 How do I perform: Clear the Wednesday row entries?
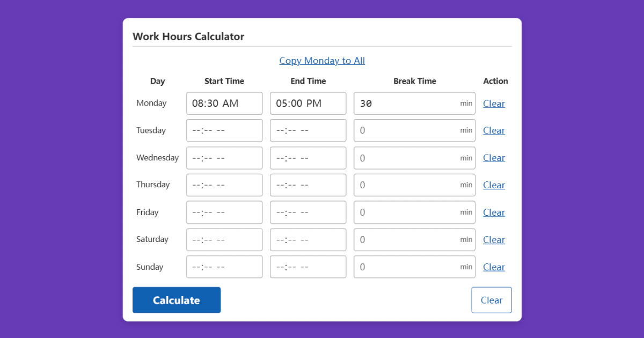(494, 158)
